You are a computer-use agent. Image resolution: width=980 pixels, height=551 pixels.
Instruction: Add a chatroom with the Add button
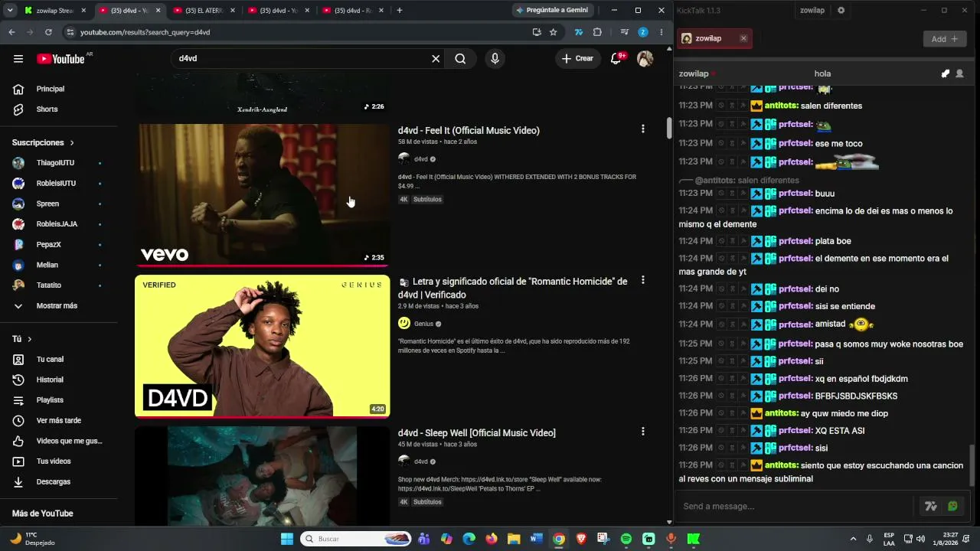pos(945,39)
